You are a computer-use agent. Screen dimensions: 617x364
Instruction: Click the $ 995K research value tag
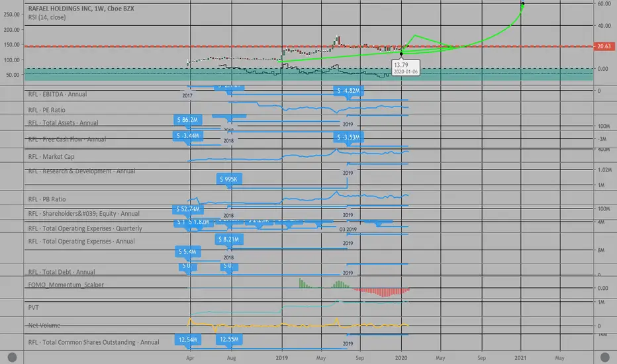pos(228,179)
